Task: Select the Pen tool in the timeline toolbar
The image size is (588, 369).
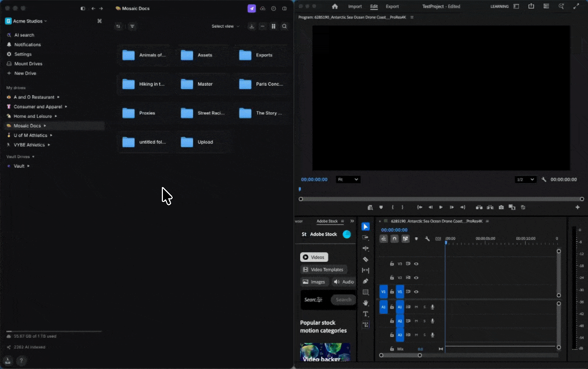Action: tap(365, 281)
